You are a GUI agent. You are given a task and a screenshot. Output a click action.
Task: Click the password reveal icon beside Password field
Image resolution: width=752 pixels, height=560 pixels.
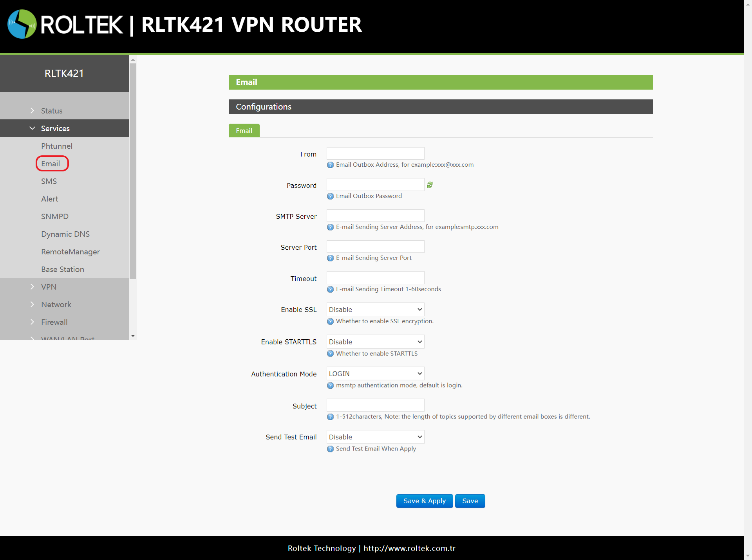click(430, 185)
